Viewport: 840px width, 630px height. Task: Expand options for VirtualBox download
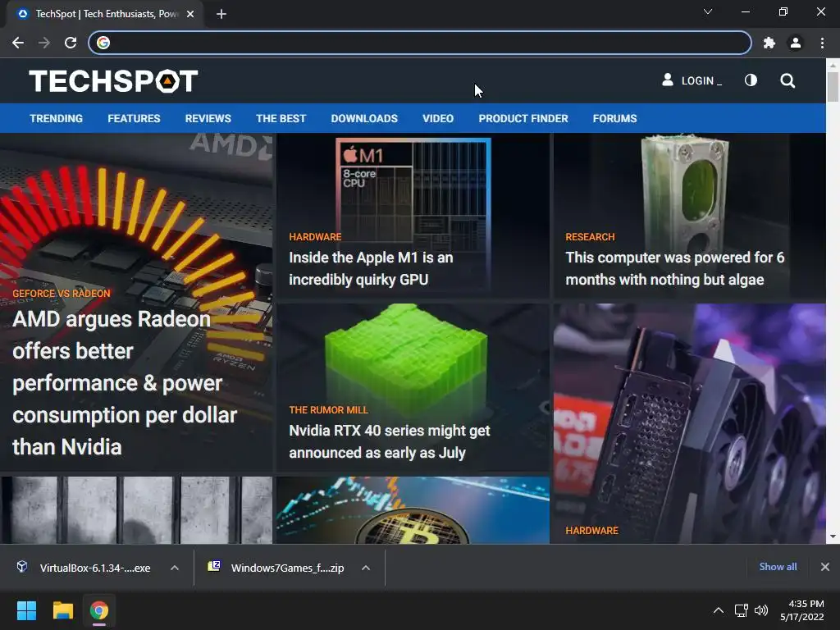[x=175, y=568]
